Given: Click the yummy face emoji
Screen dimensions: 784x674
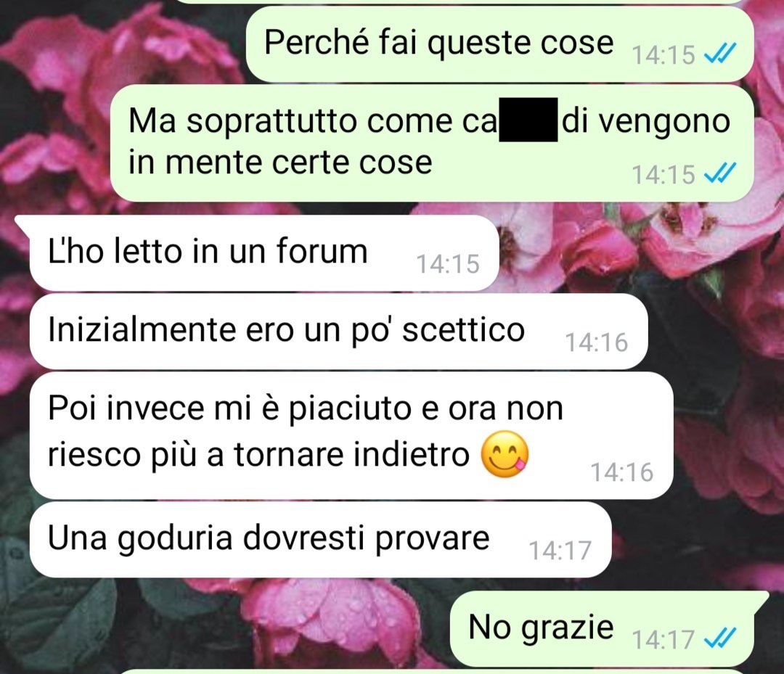Looking at the screenshot, I should coord(504,453).
